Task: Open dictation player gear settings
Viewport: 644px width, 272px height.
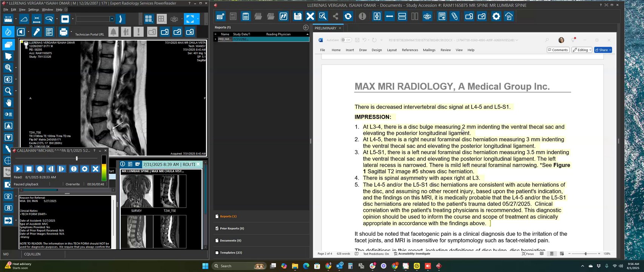Action: 85,169
